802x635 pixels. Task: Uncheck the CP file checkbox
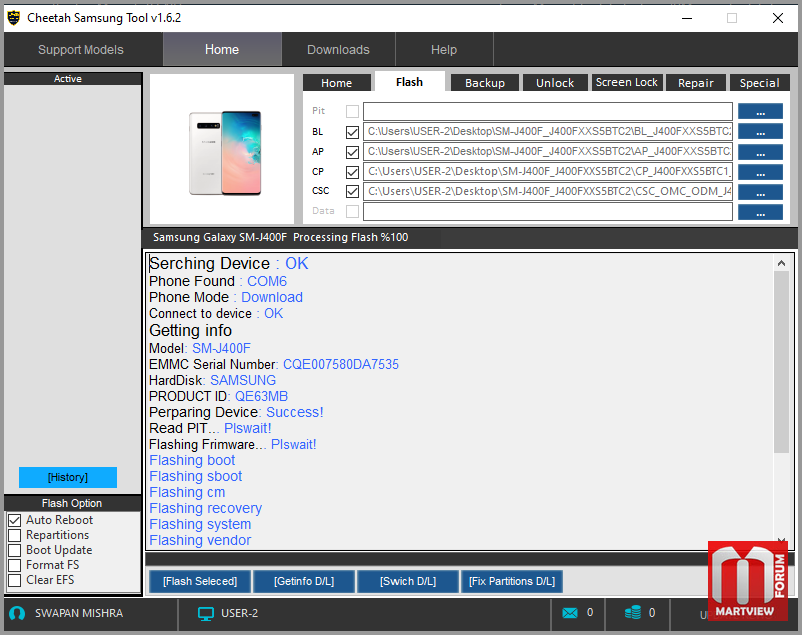(x=352, y=172)
